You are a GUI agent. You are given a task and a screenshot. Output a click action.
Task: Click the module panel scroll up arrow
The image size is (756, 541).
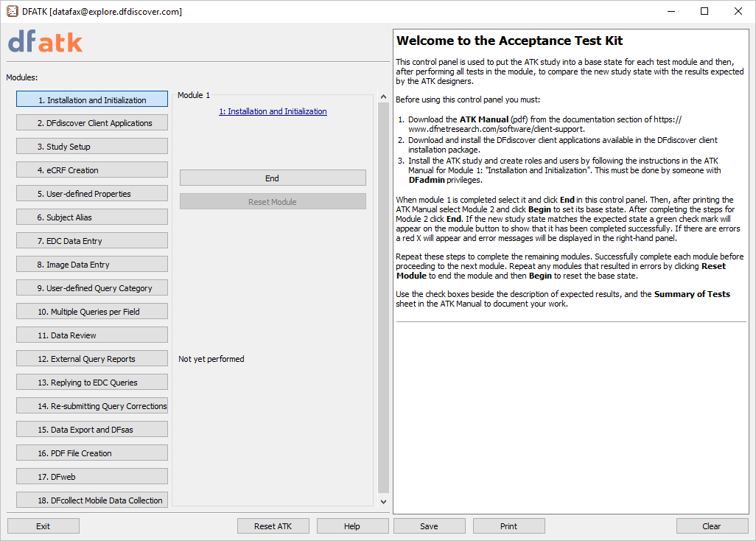click(x=382, y=97)
